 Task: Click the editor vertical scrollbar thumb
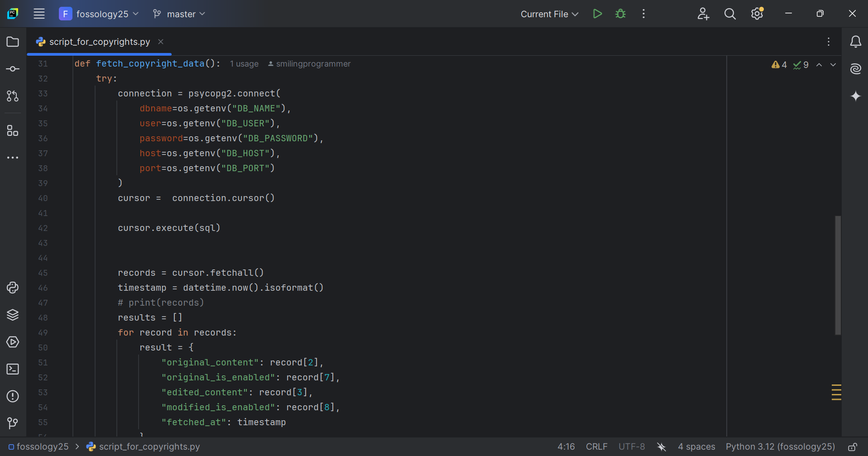point(838,275)
